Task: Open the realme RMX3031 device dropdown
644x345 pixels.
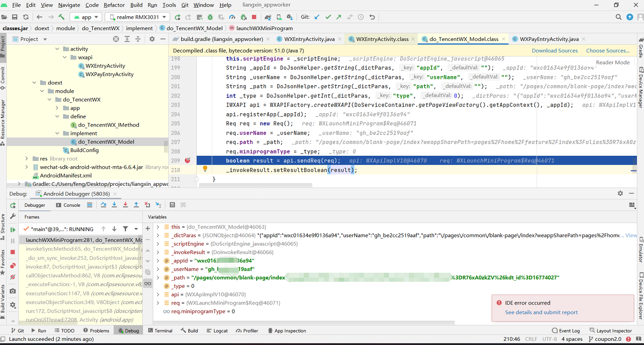Action: pos(137,17)
